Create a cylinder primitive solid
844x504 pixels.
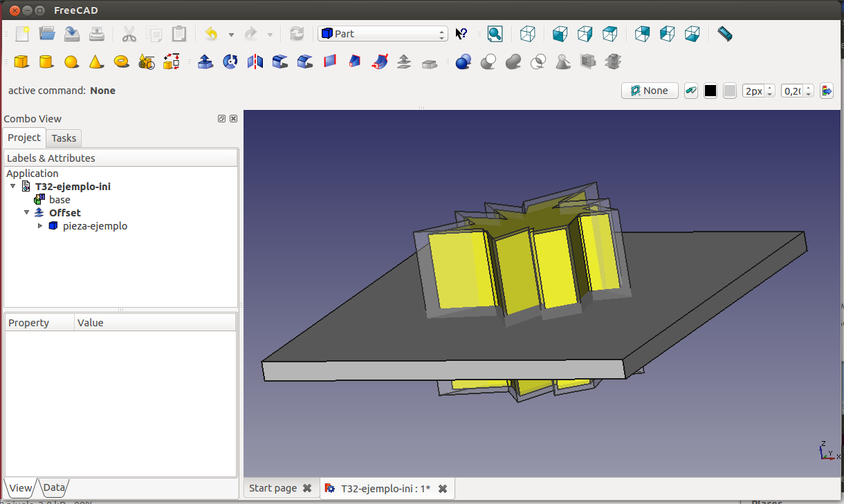(46, 62)
